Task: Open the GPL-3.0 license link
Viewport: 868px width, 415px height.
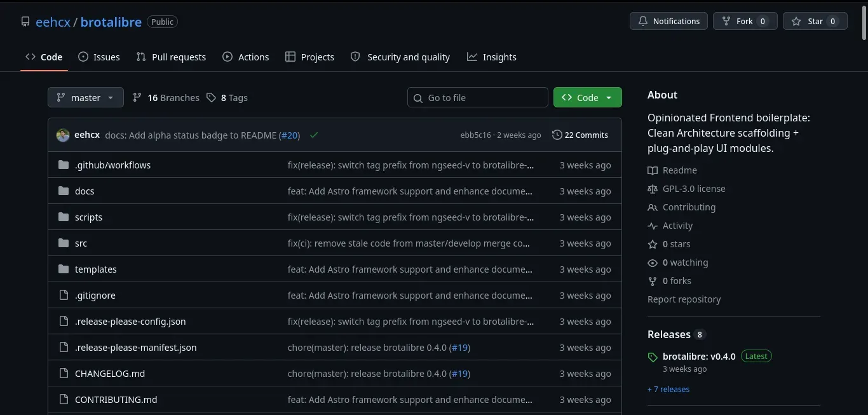Action: coord(686,189)
